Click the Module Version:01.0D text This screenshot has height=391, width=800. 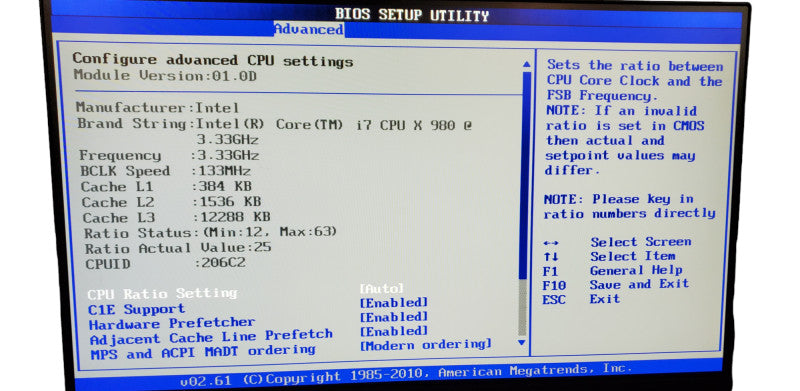[165, 76]
